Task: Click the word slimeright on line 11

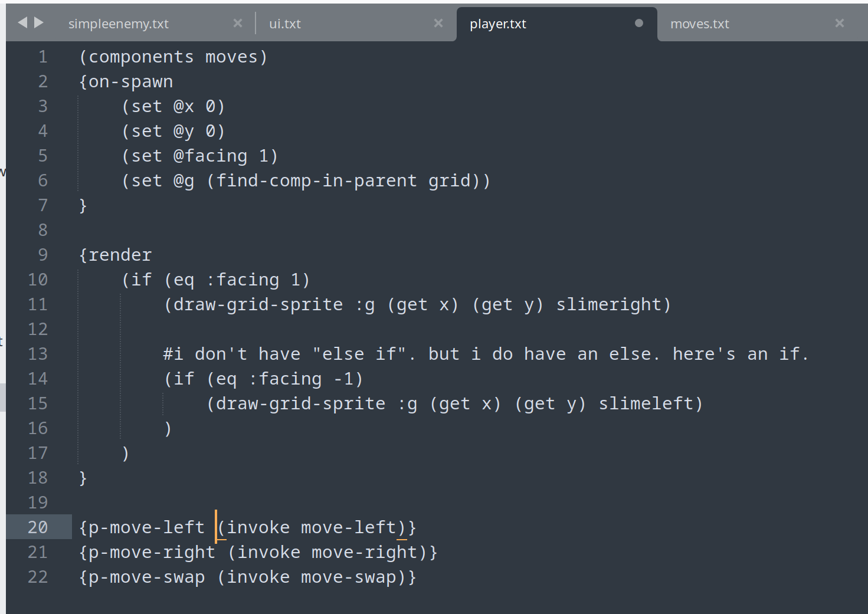Action: tap(611, 304)
